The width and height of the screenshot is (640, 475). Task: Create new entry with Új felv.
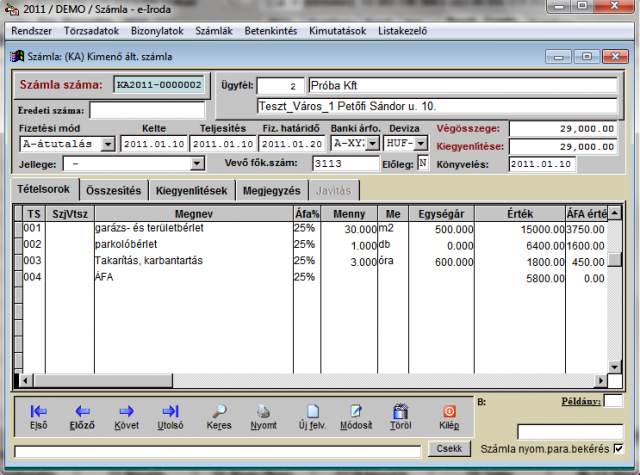point(311,416)
